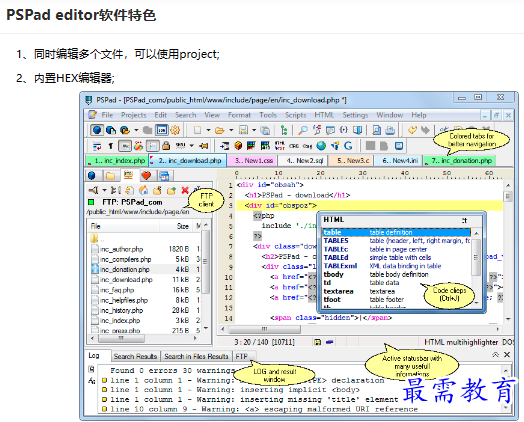This screenshot has height=422, width=524.
Task: Click the save disk icon in status bar
Action: tap(317, 342)
